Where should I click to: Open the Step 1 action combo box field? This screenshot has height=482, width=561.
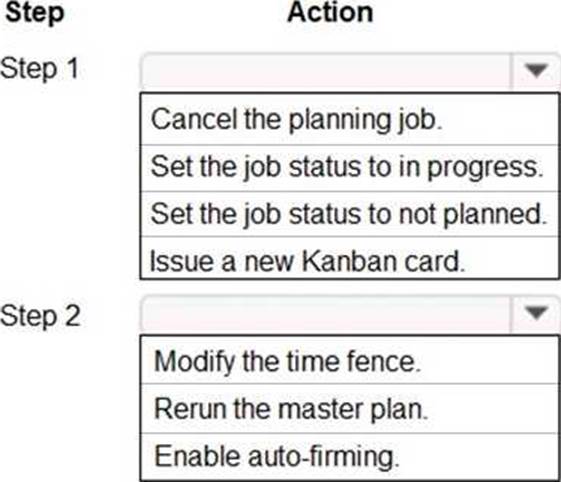pyautogui.click(x=351, y=70)
